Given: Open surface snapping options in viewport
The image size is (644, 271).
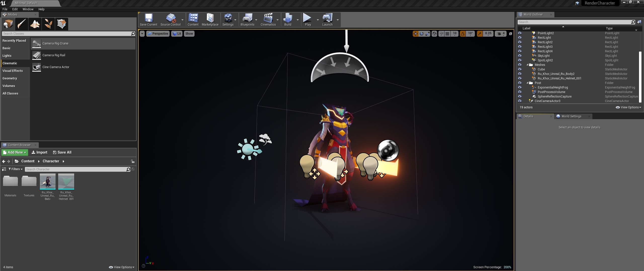Looking at the screenshot, I should 441,34.
